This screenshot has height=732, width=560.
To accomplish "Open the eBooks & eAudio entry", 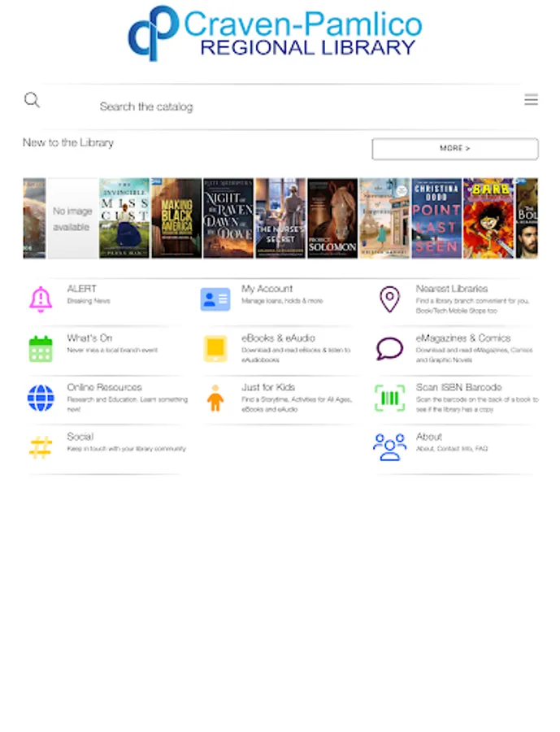I will pos(280,349).
